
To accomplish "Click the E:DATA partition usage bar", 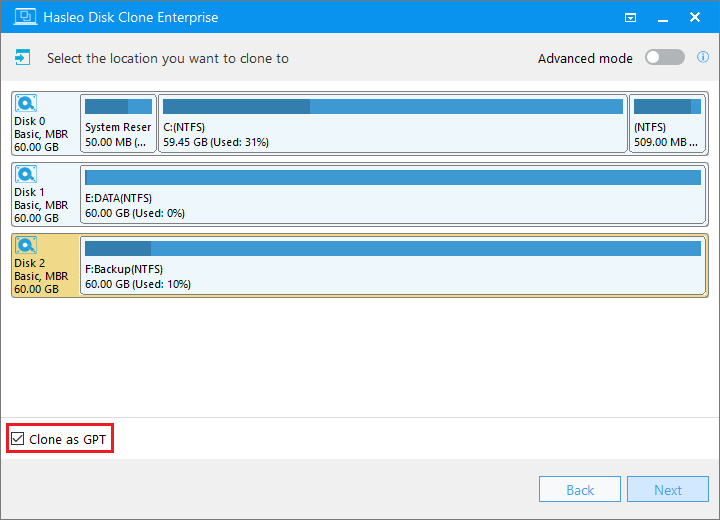I will [393, 178].
